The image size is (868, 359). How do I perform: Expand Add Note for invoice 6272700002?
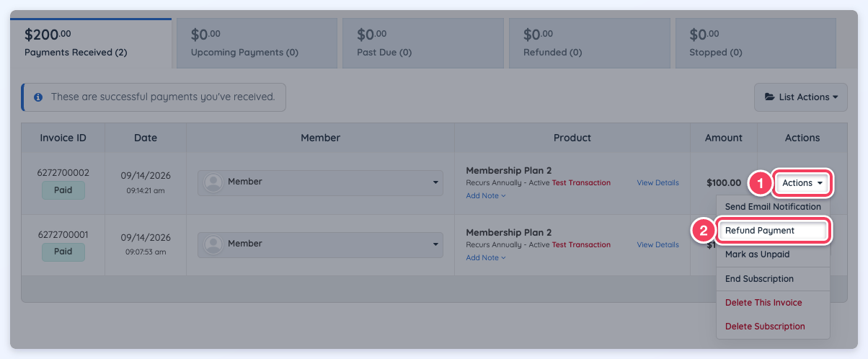(486, 195)
